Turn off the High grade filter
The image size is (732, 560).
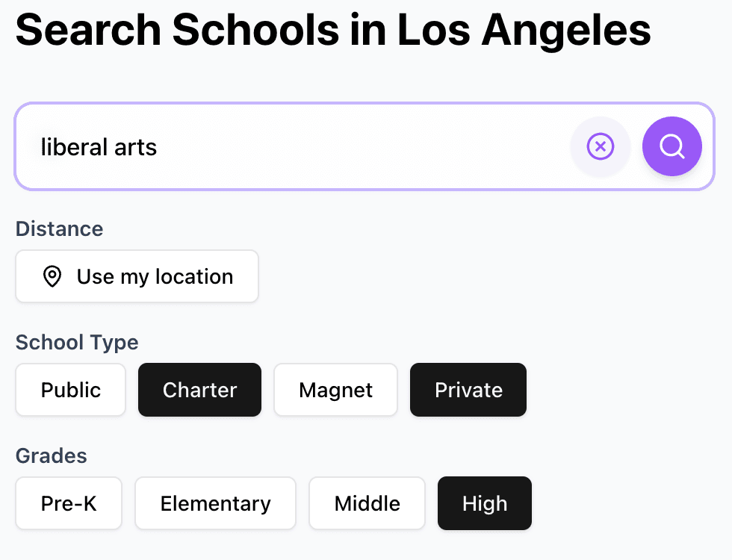(484, 503)
